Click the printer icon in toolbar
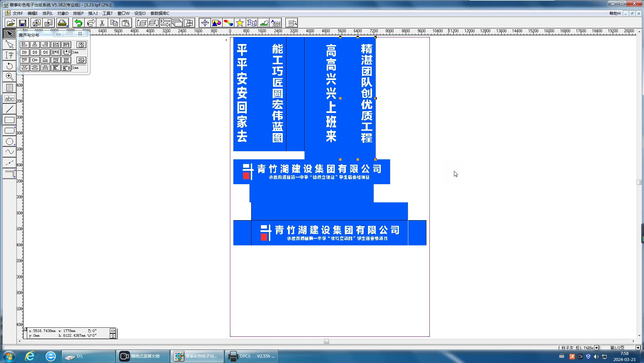This screenshot has height=363, width=644. pos(62,23)
